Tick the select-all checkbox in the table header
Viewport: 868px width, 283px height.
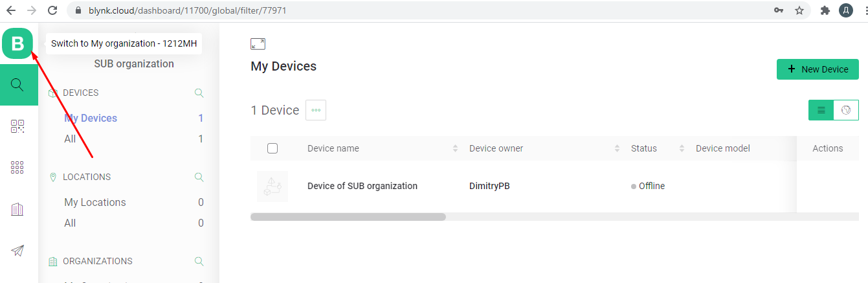pos(273,148)
